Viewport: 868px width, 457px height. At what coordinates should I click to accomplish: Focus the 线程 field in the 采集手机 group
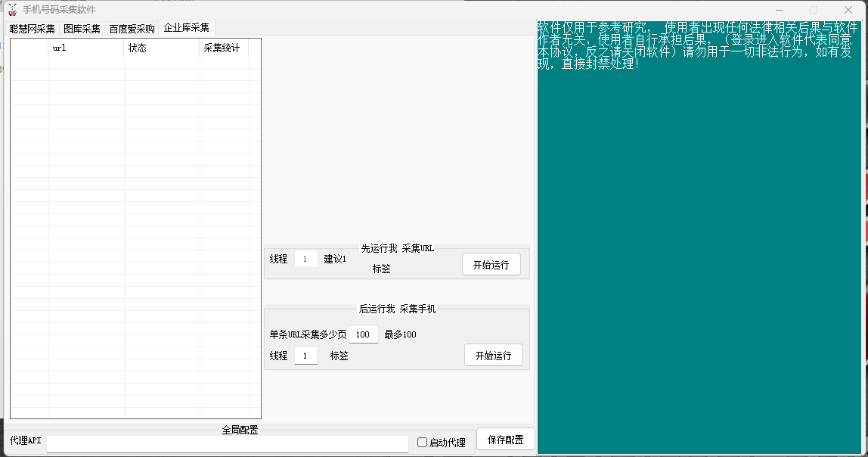tap(305, 356)
